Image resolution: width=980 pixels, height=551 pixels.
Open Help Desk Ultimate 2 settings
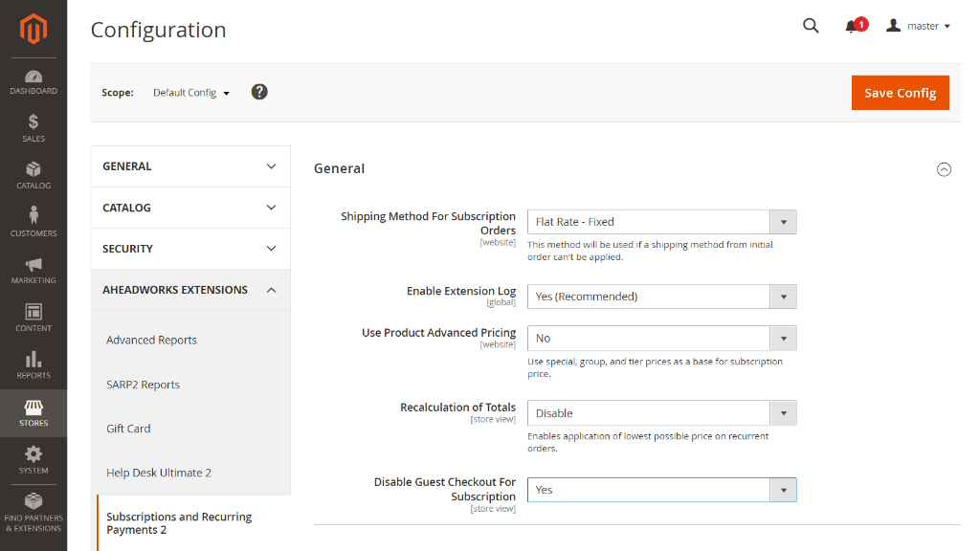(x=159, y=473)
